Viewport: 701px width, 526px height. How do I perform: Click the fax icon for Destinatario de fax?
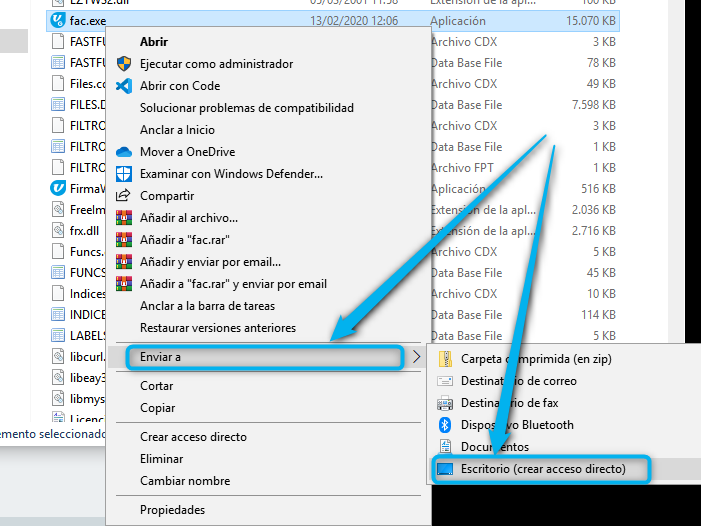pyautogui.click(x=445, y=403)
